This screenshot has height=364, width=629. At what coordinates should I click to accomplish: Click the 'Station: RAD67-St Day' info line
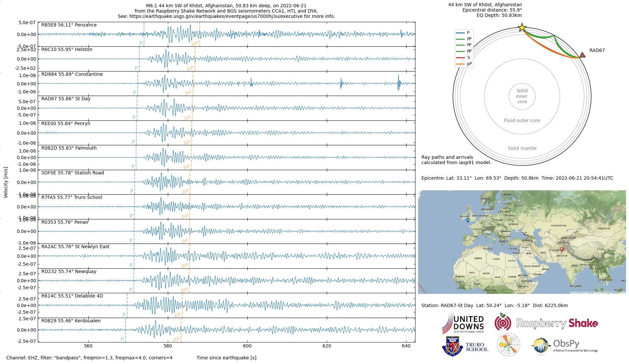[495, 305]
